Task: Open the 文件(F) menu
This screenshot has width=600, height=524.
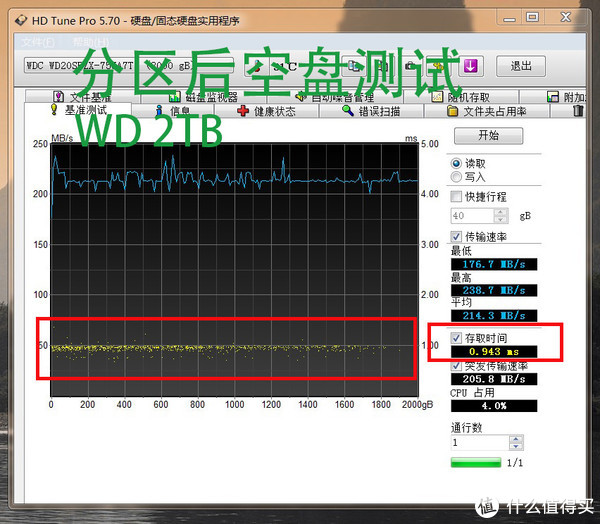Action: point(38,42)
